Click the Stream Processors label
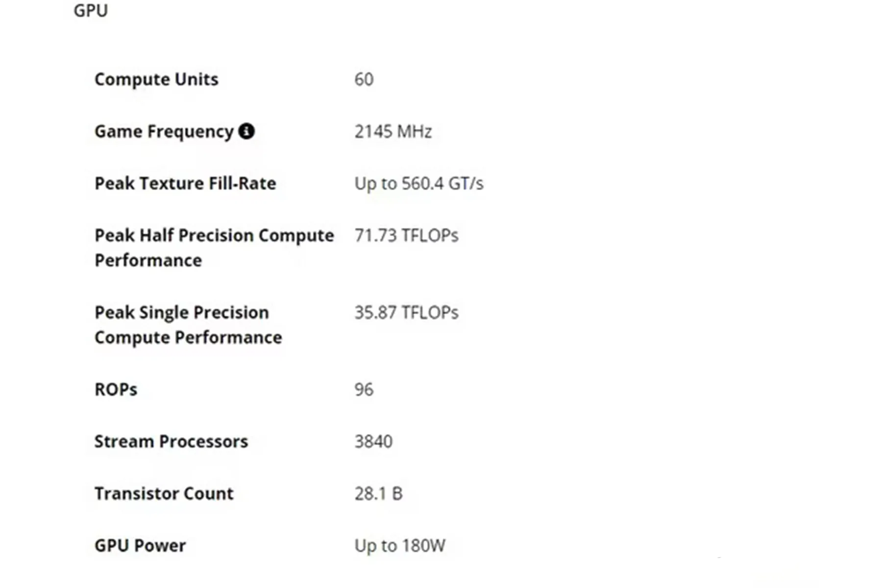Image resolution: width=882 pixels, height=588 pixels. pyautogui.click(x=171, y=441)
